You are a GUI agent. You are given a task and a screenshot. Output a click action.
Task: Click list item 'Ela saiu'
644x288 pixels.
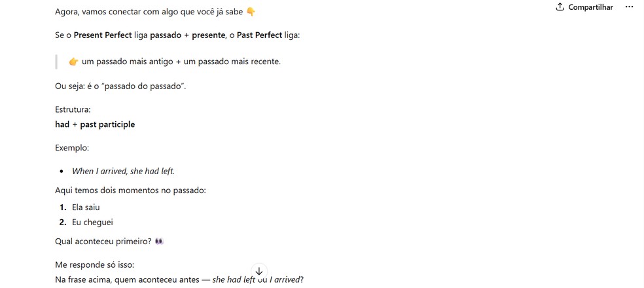[86, 207]
